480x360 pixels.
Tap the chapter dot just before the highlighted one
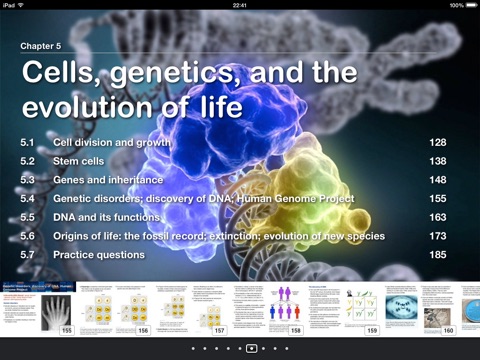[x=240, y=349]
